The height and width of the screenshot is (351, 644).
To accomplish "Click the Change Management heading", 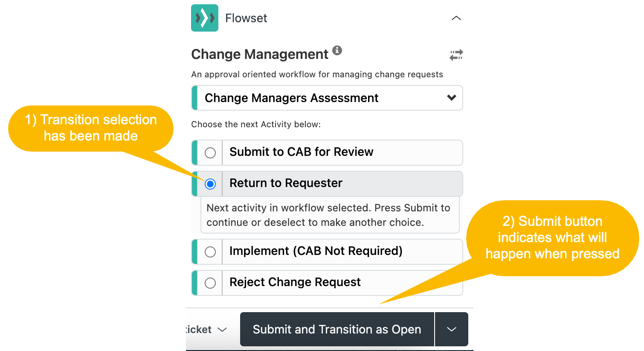I will pyautogui.click(x=260, y=54).
